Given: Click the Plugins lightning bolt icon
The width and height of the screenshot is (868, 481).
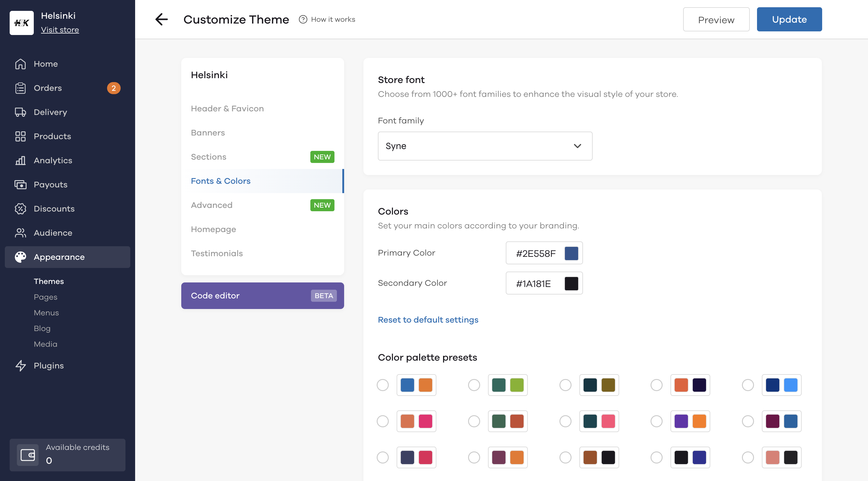Looking at the screenshot, I should 21,365.
